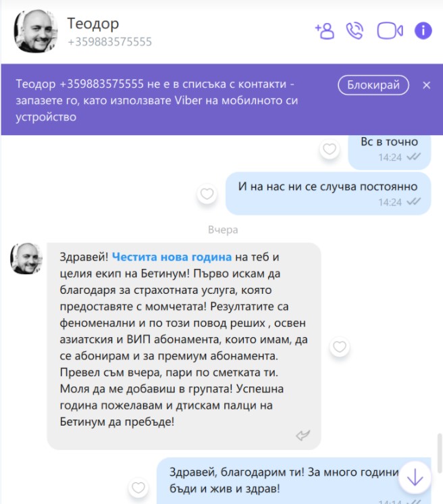Like the "Вс в точно" message
The width and height of the screenshot is (443, 504).
(x=330, y=149)
